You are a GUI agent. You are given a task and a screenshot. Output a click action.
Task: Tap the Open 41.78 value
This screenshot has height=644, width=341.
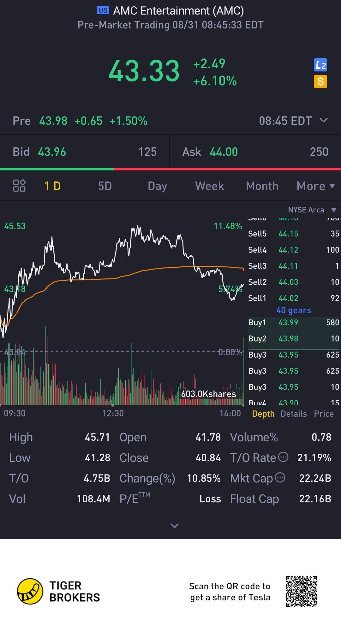(208, 437)
